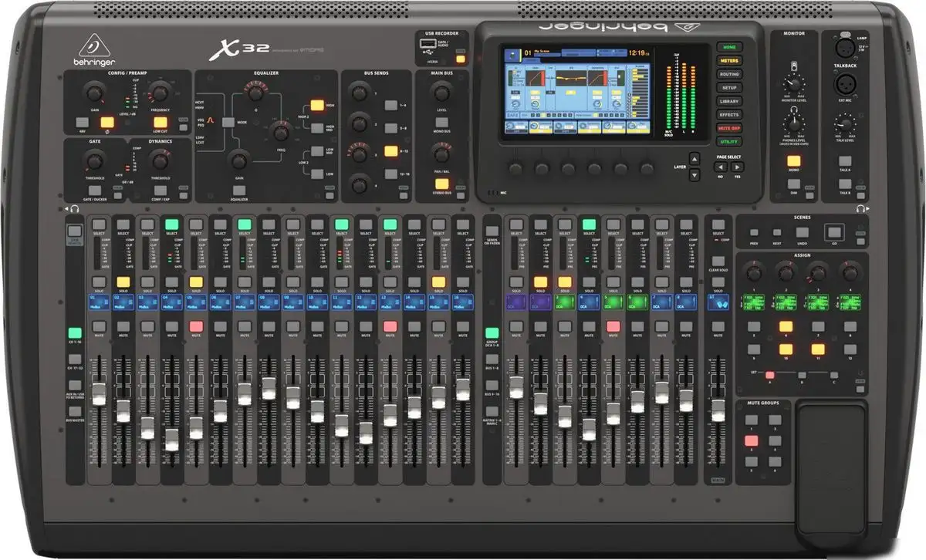Click the Monitor Level knob

coord(794,83)
